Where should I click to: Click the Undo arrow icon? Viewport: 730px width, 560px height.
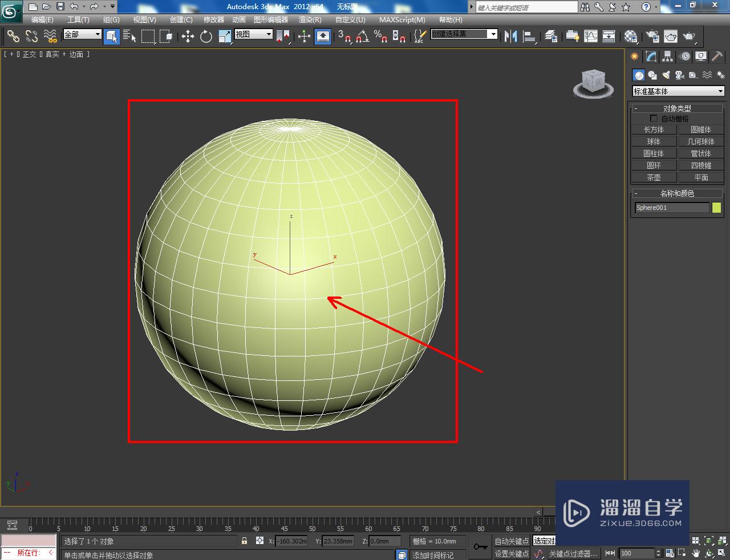click(74, 7)
